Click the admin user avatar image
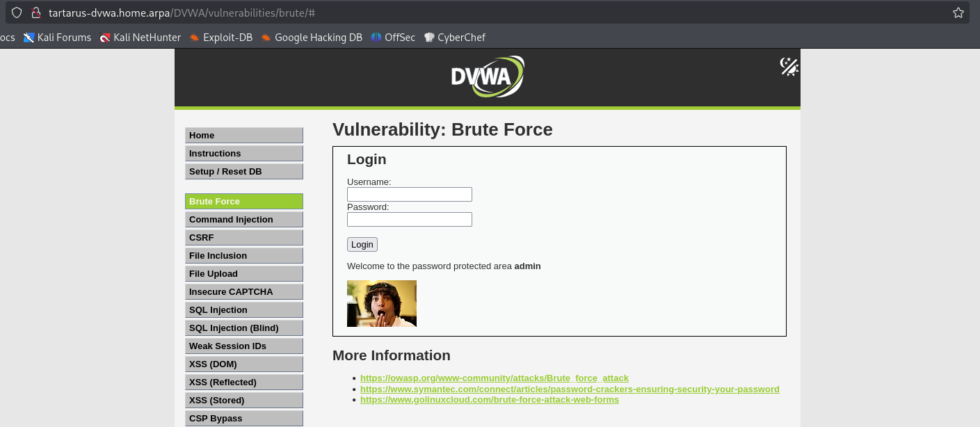980x427 pixels. pos(381,303)
